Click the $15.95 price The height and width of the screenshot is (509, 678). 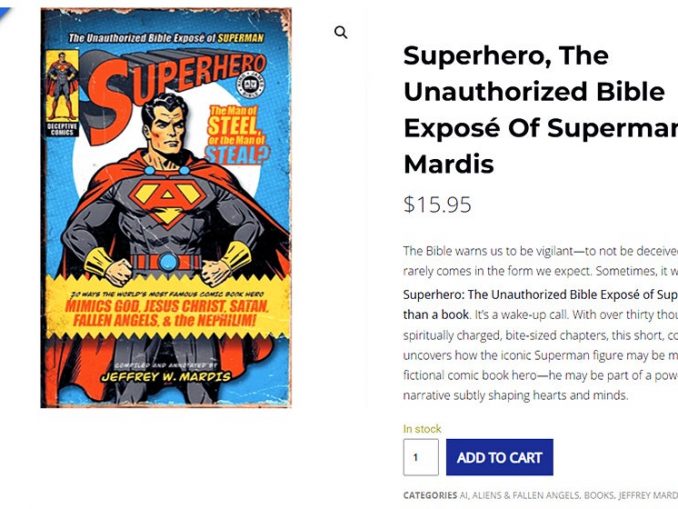pos(437,205)
